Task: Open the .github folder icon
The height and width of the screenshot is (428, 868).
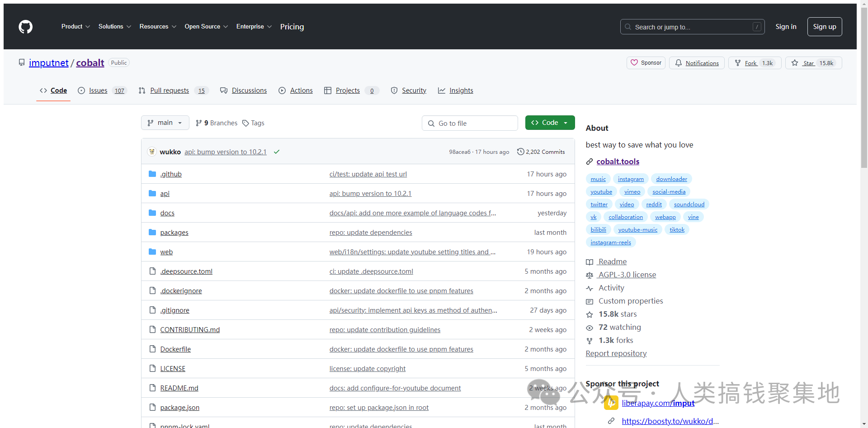Action: [x=152, y=174]
